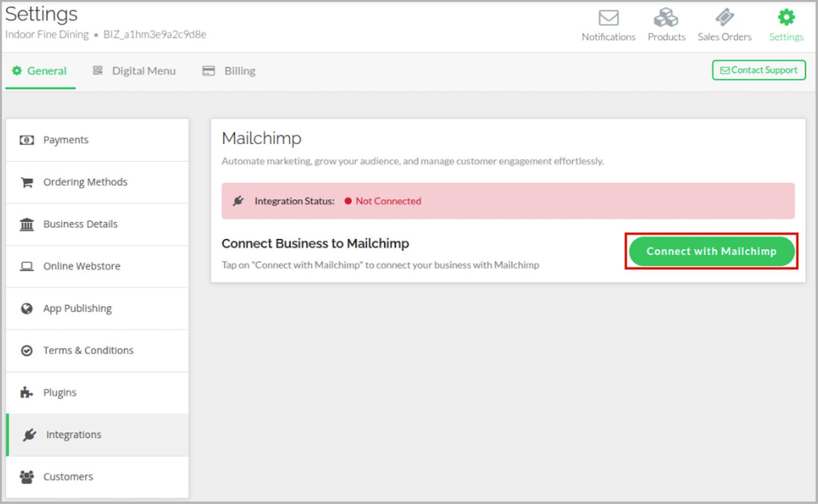Click the Contact Support button
This screenshot has width=818, height=504.
coord(758,70)
